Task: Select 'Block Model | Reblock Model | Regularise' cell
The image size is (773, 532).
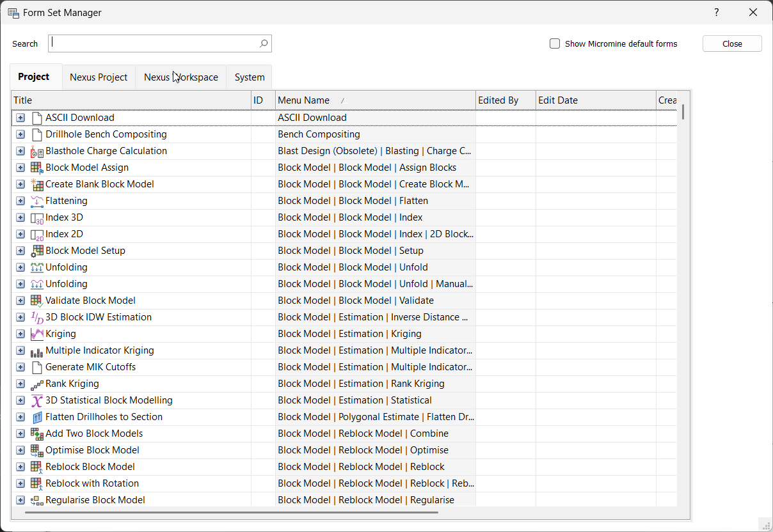Action: [376, 500]
